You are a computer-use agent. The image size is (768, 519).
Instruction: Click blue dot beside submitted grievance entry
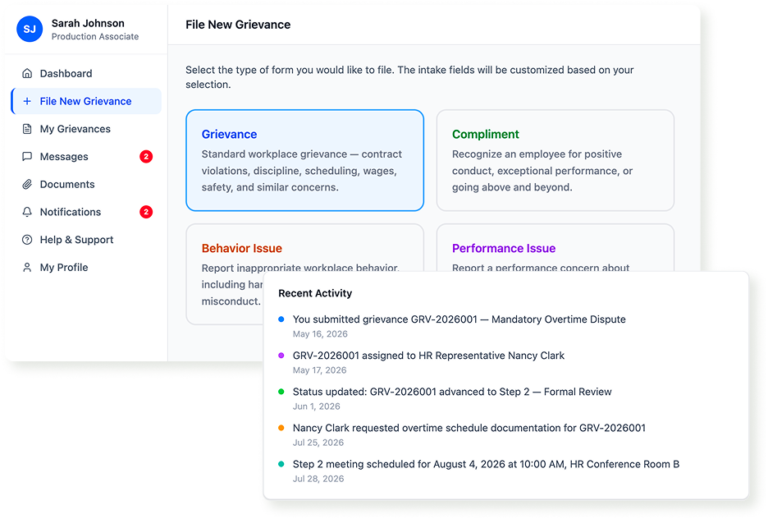(281, 319)
